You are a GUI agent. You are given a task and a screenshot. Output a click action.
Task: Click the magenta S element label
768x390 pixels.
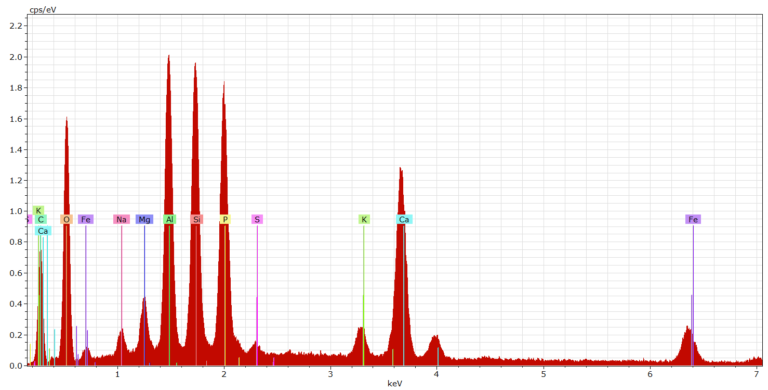[x=257, y=219]
